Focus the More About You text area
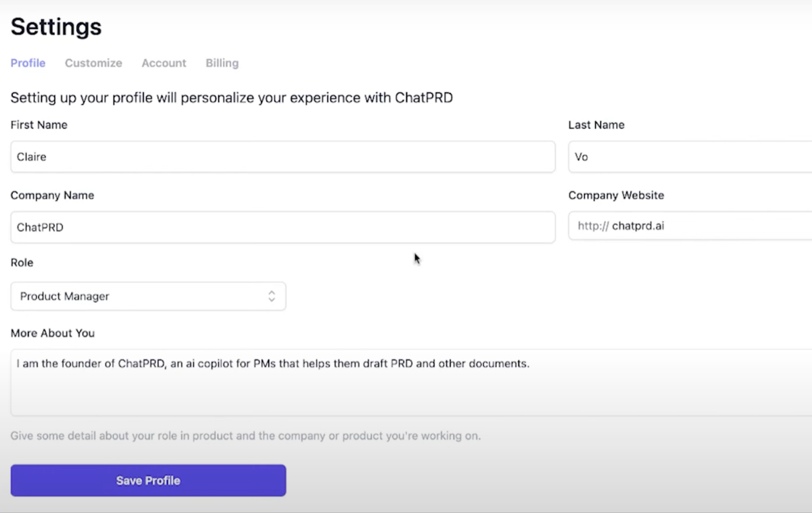The height and width of the screenshot is (513, 812). click(x=406, y=382)
